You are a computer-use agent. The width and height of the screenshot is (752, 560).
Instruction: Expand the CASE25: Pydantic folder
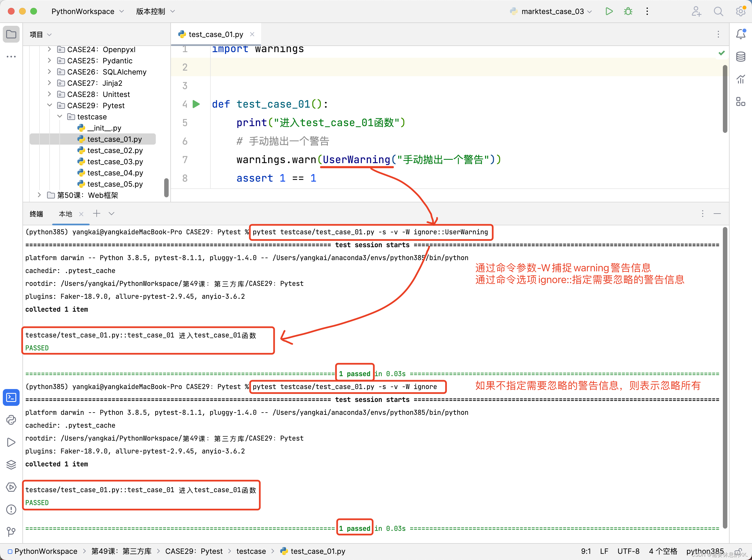coord(50,60)
